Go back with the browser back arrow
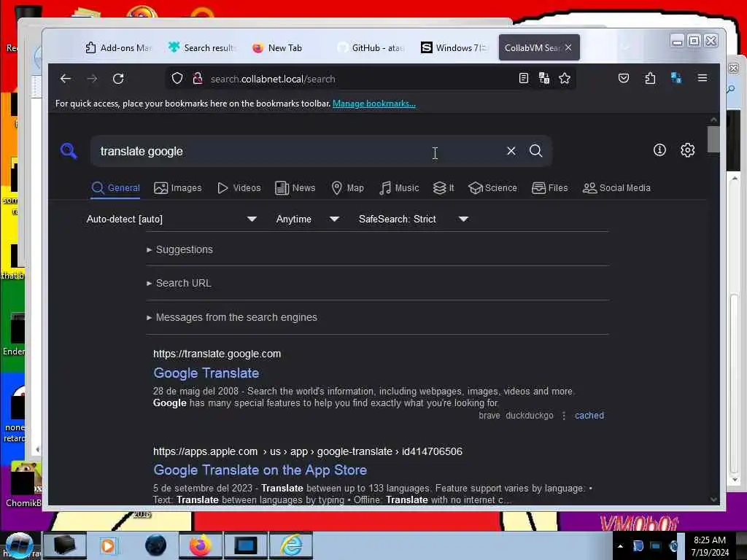 (x=66, y=79)
